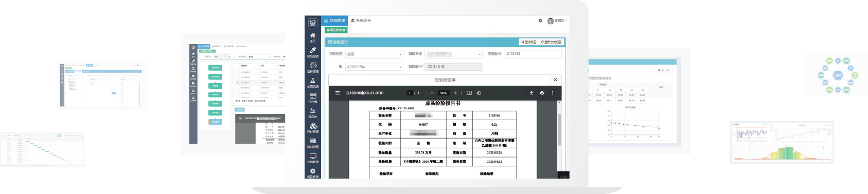Viewport: 868px width, 194px height.
Task: Zoom out with the PDF minus button
Action: 432,93
